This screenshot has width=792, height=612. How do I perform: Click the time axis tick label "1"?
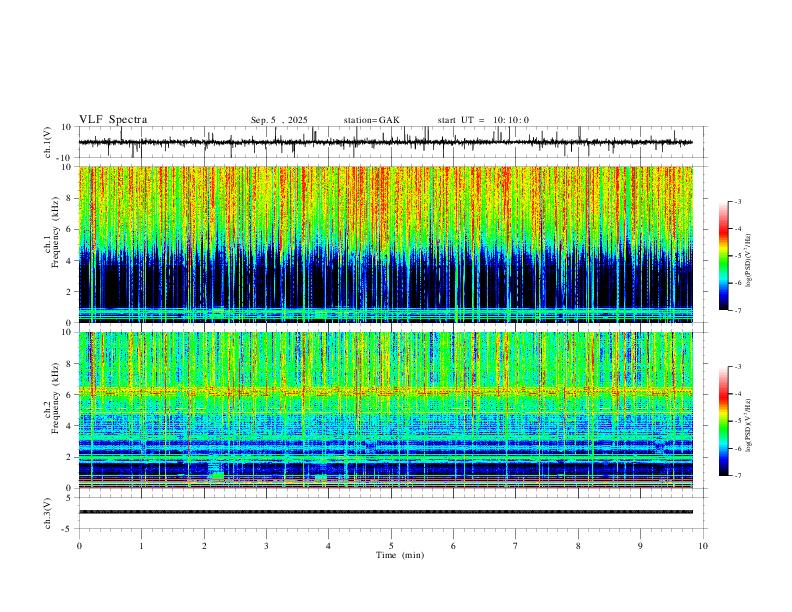coord(141,546)
